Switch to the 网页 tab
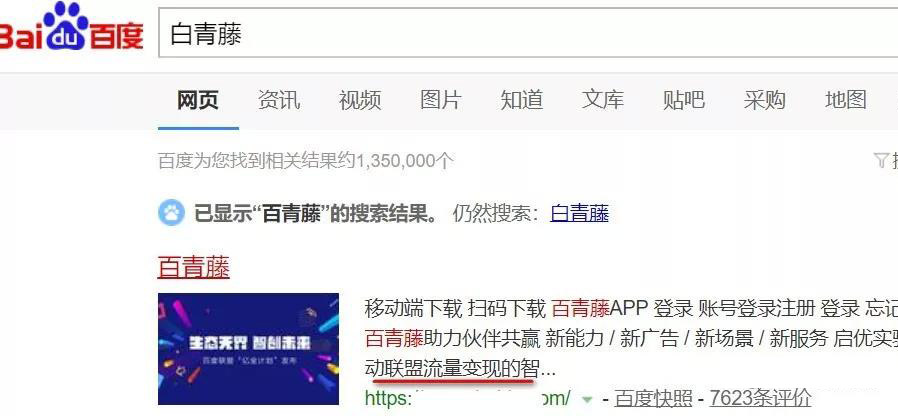The image size is (898, 416). pos(198,100)
